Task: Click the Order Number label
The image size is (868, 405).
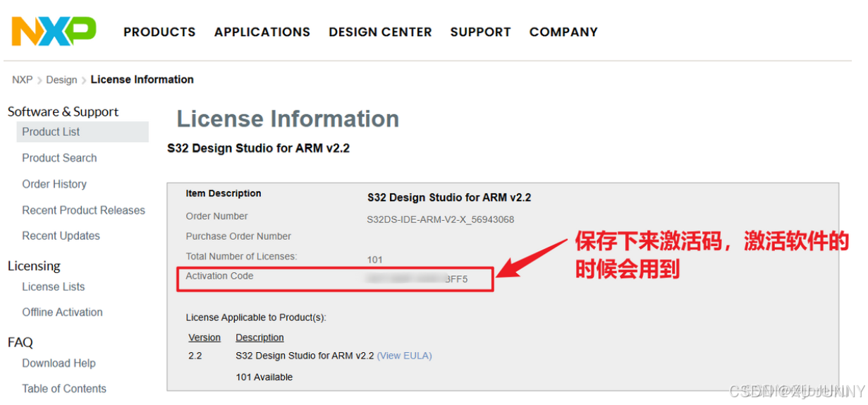Action: pyautogui.click(x=216, y=216)
